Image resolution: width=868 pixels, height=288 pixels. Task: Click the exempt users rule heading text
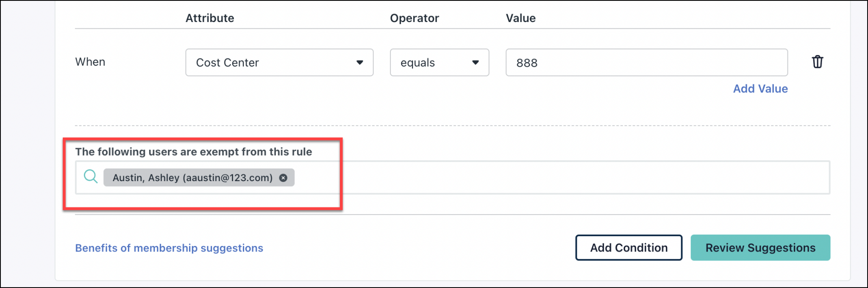[193, 152]
